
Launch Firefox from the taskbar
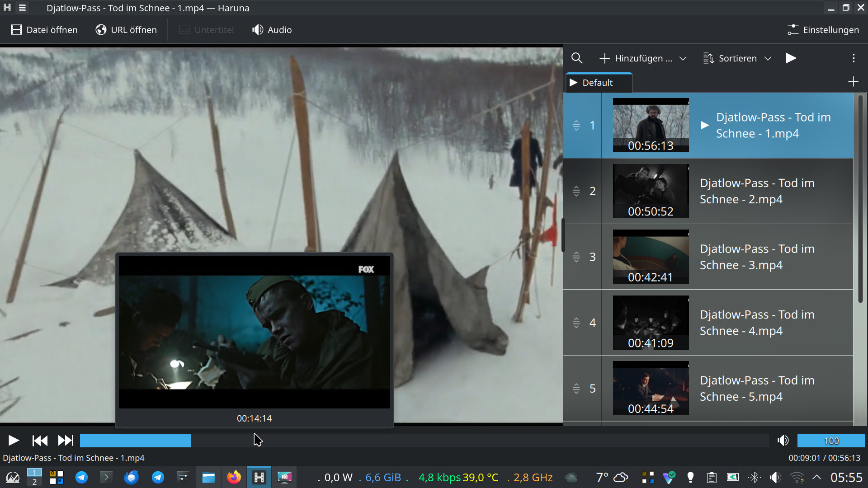tap(234, 477)
